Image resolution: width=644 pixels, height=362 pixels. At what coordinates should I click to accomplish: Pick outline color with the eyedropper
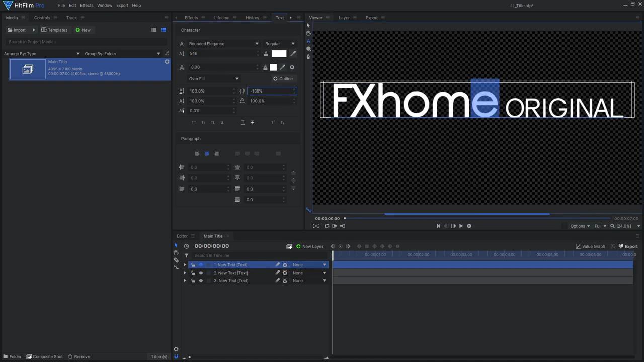pyautogui.click(x=282, y=67)
